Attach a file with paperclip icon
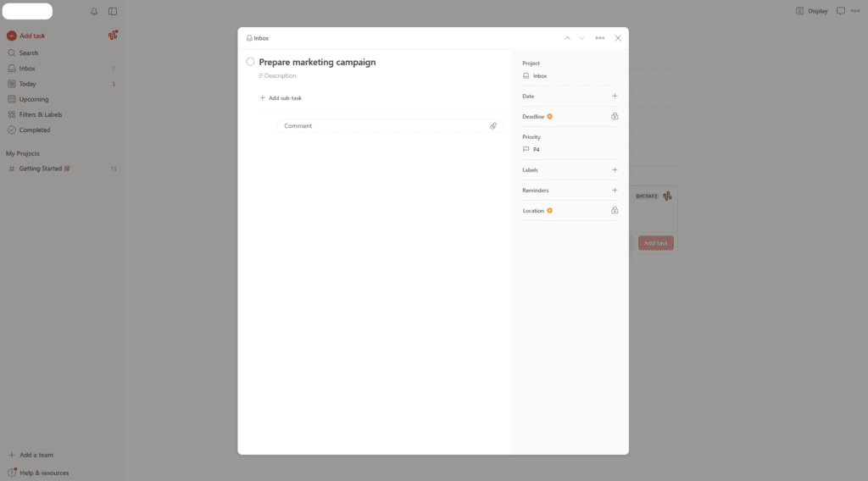Image resolution: width=868 pixels, height=481 pixels. pyautogui.click(x=493, y=126)
